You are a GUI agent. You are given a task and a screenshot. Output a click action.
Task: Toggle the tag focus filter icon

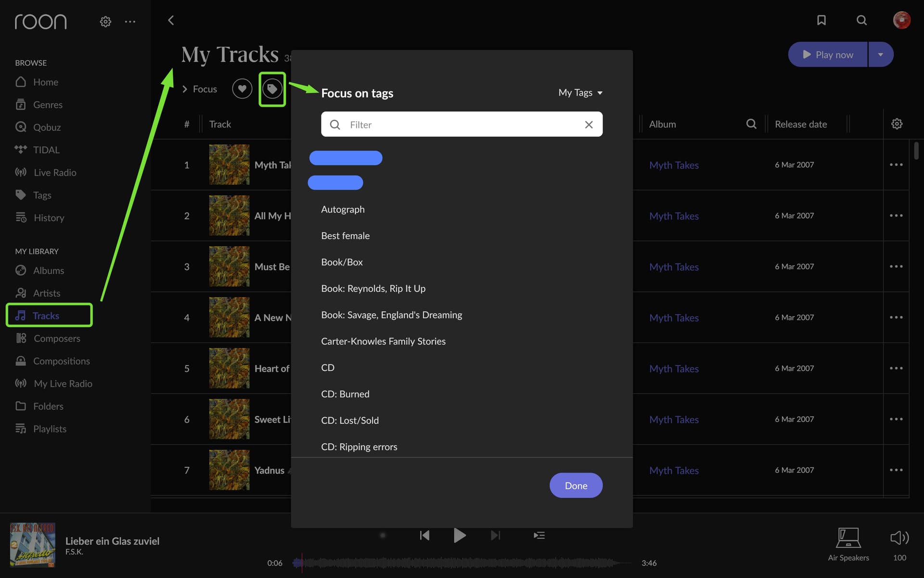272,89
